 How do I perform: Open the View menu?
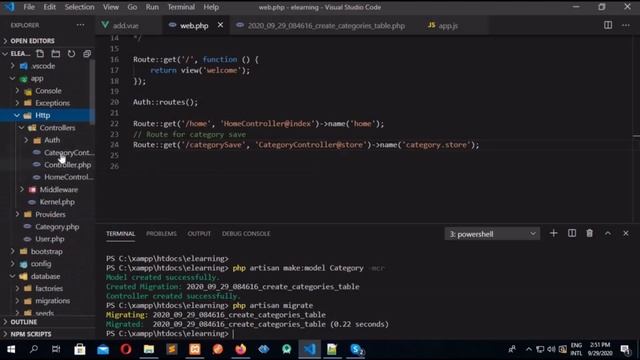pos(111,7)
